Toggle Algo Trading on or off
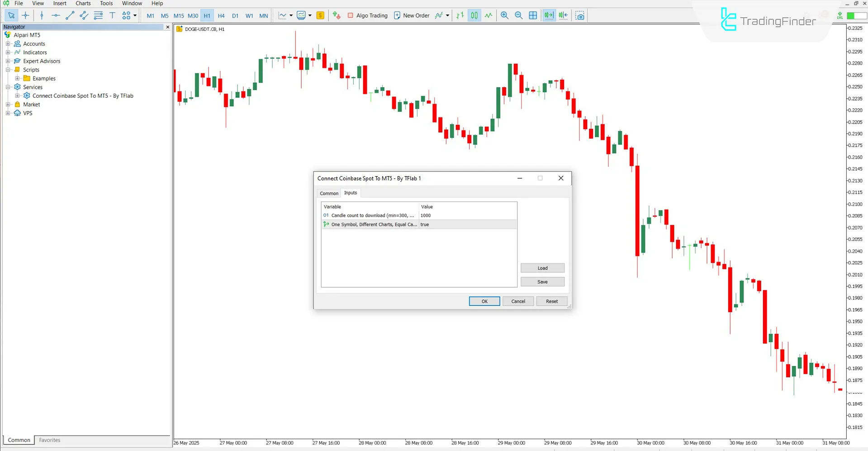868x451 pixels. point(367,15)
